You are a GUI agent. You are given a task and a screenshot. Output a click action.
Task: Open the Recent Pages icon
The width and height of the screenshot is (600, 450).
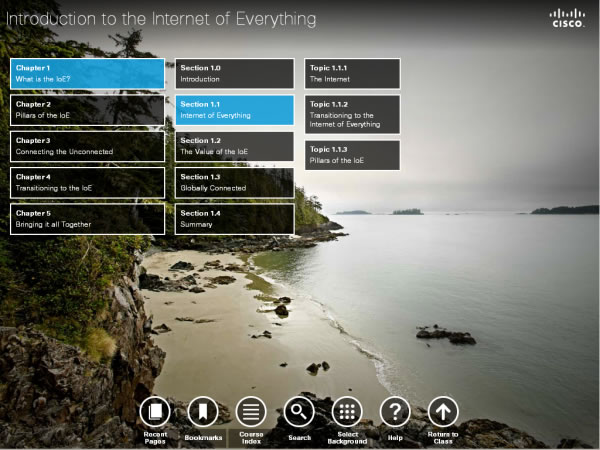pyautogui.click(x=154, y=411)
